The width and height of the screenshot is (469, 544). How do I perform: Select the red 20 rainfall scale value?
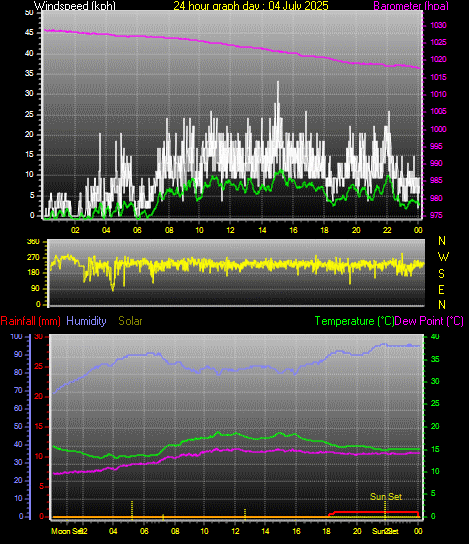click(x=39, y=397)
